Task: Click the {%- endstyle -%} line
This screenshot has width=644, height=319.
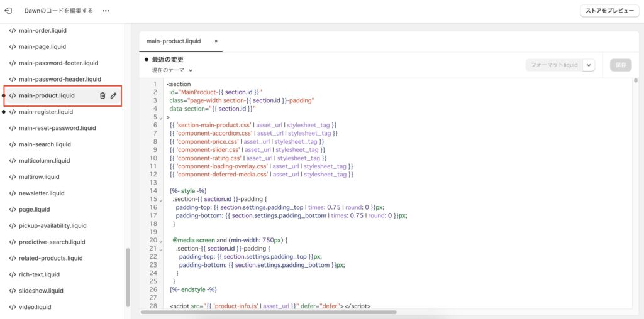Action: pos(193,289)
